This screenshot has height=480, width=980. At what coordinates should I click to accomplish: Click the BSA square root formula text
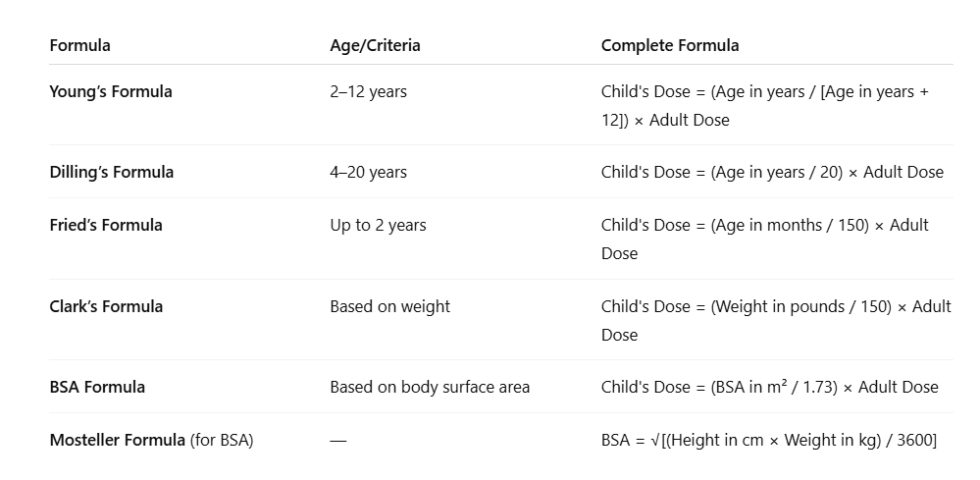point(769,440)
